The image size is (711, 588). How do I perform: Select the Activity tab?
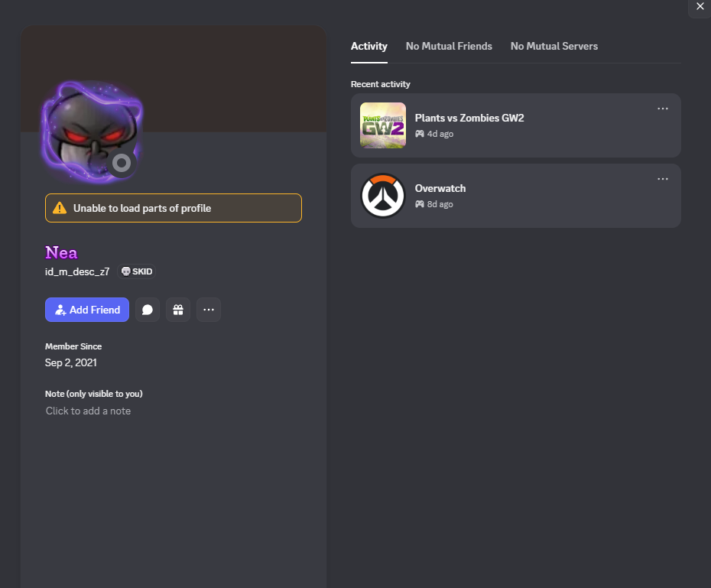(x=369, y=46)
